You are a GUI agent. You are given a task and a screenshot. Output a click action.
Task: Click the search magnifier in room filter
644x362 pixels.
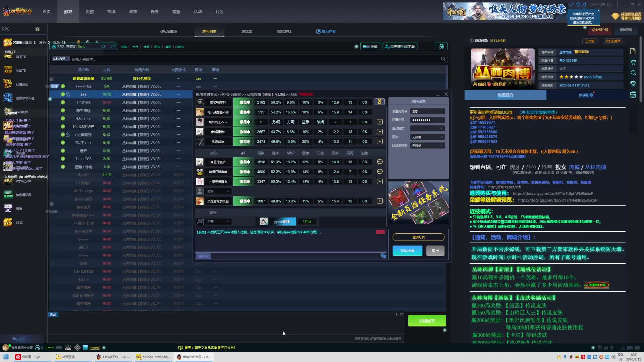(443, 59)
